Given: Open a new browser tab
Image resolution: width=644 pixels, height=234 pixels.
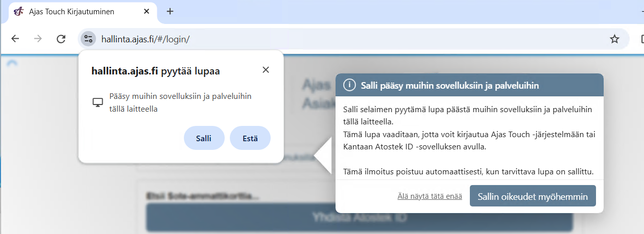Looking at the screenshot, I should pyautogui.click(x=170, y=11).
